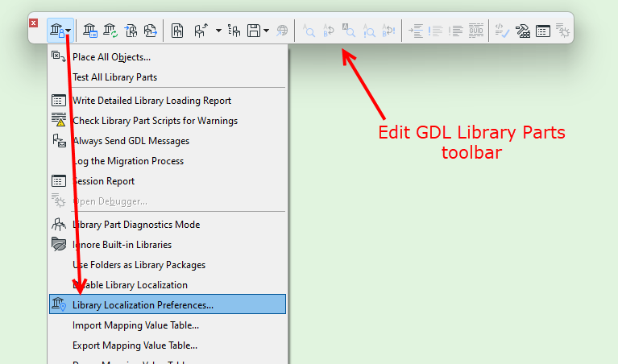
Task: Click the debugger bug icon in toolbar
Action: (562, 31)
